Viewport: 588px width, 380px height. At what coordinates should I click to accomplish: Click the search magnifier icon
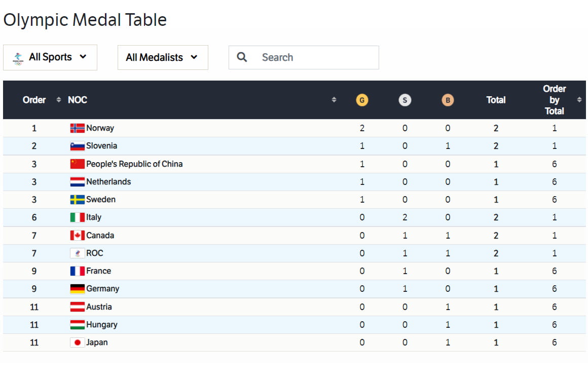[242, 57]
